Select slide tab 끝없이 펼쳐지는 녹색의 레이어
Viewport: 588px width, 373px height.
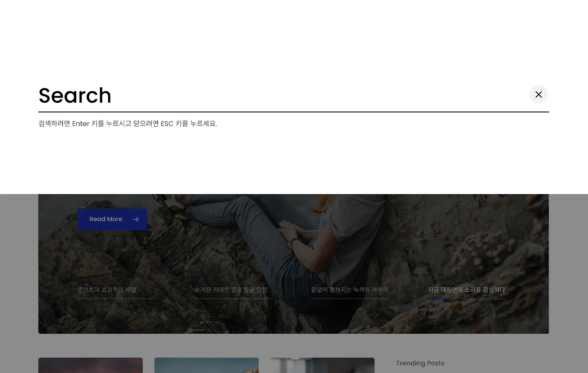pos(350,290)
